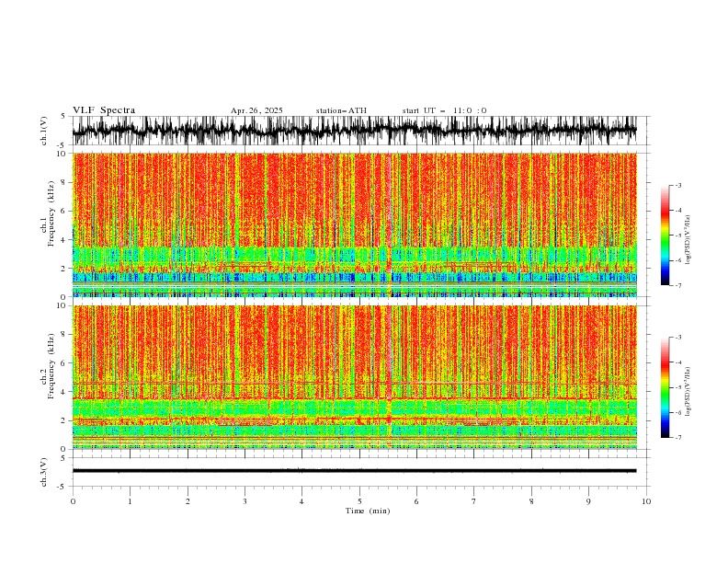Click the 'ch.1(V)' waveform axis label
Viewport: 728px width, 563px height.
click(44, 131)
